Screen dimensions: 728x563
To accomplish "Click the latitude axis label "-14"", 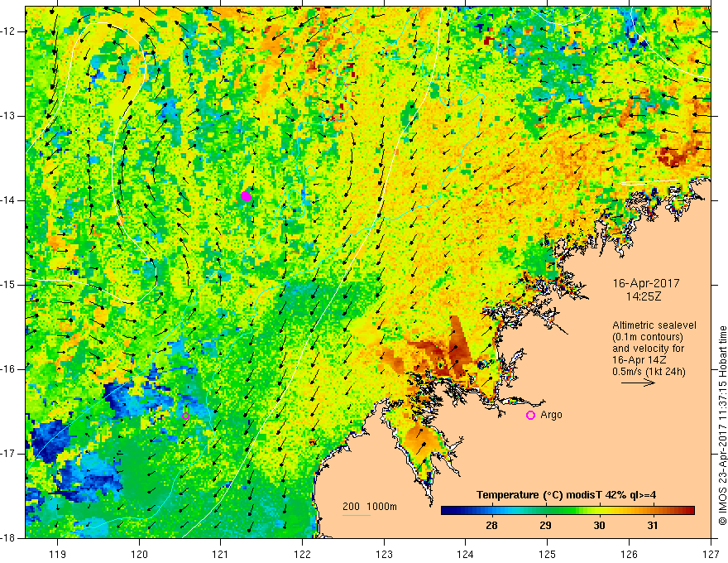I will click(9, 200).
